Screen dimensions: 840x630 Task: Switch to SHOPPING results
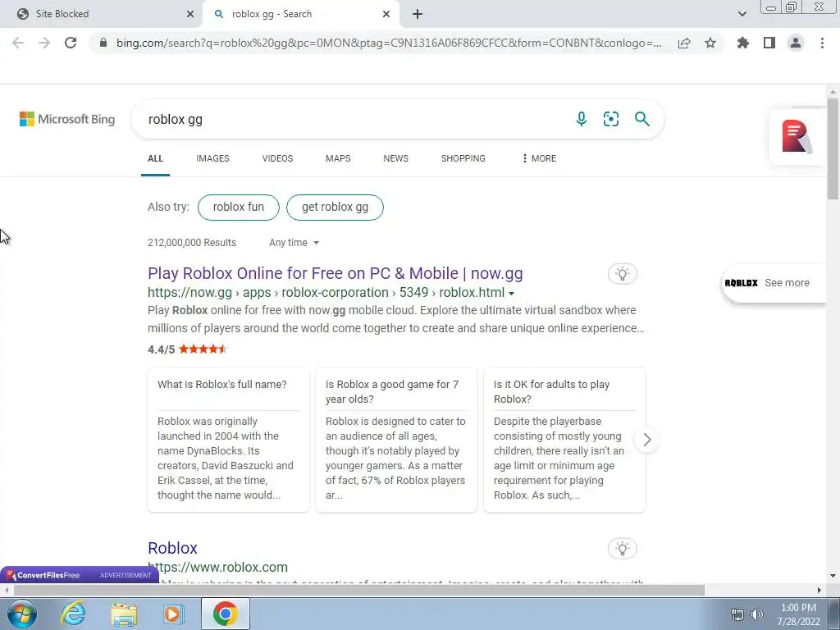point(463,158)
